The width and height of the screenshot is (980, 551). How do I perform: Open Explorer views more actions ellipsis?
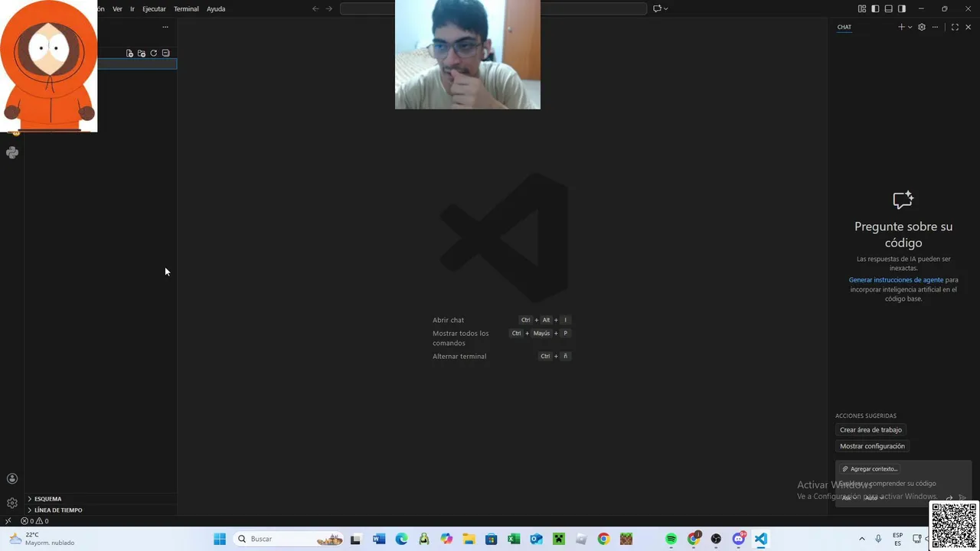point(165,27)
